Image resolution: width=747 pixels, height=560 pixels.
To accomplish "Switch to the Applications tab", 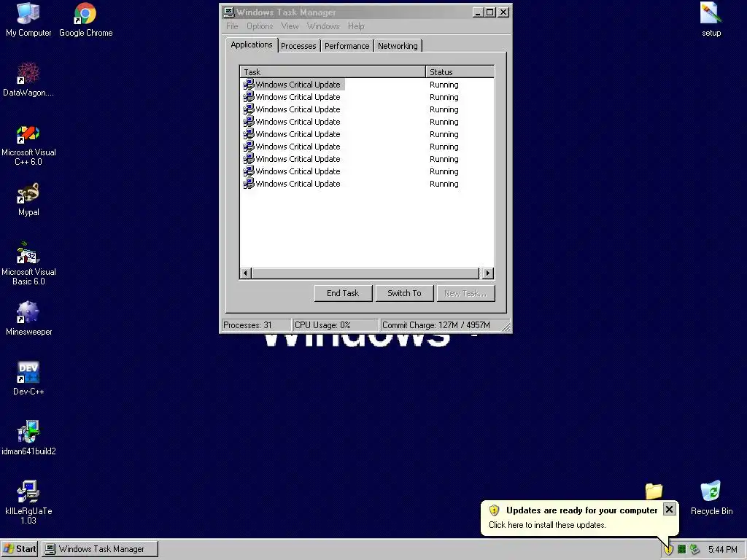I will 252,44.
